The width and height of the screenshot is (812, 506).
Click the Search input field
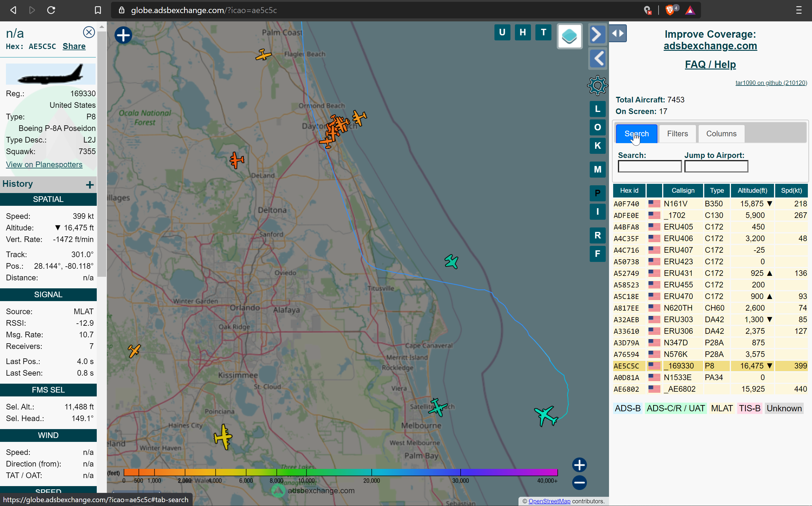coord(649,166)
